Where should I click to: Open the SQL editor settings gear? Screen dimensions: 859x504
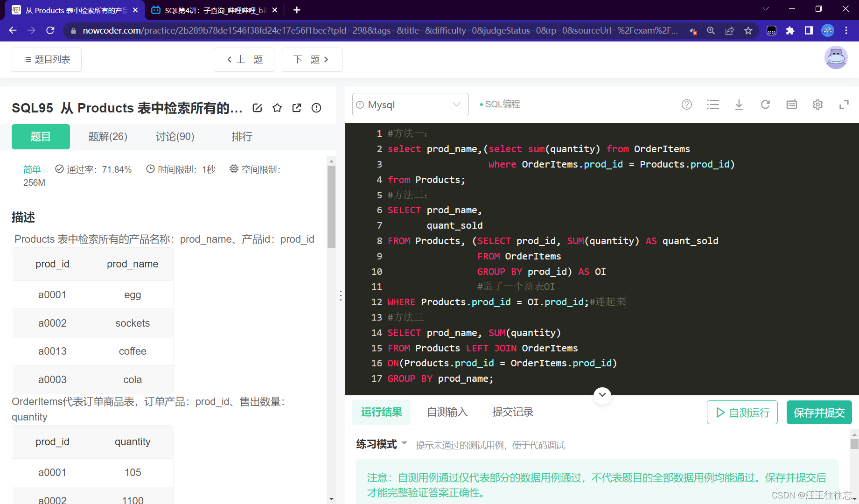click(x=817, y=105)
